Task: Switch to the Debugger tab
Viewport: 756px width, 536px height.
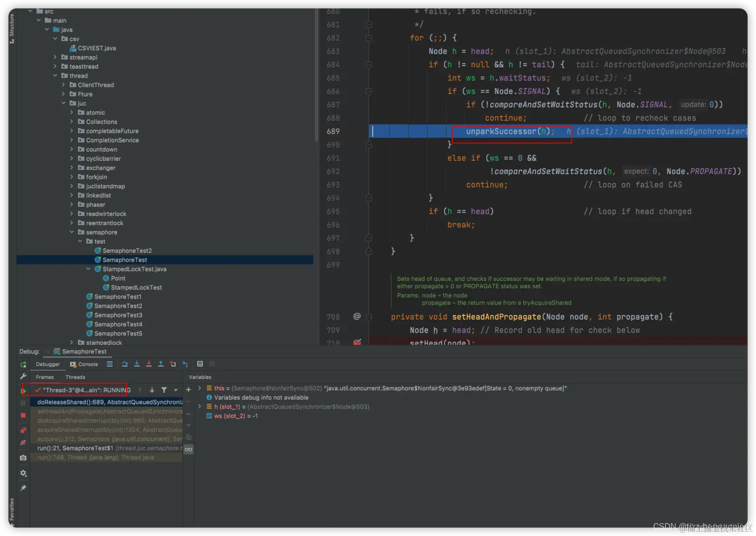Action: 48,364
